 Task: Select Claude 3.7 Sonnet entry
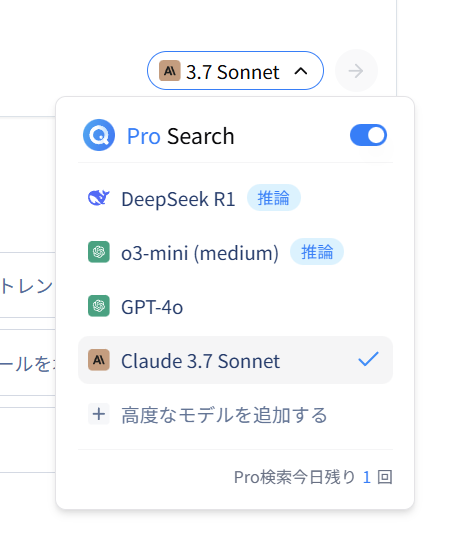point(235,360)
